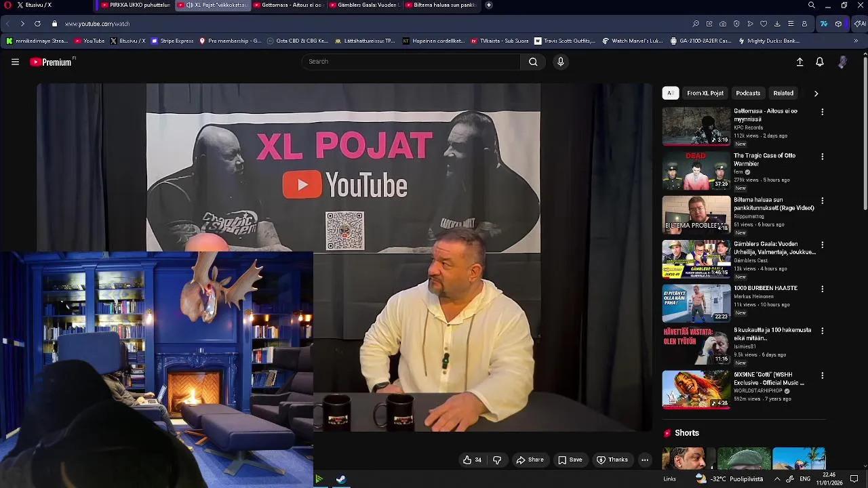Switch to the 'PIRKKA UKKO puhuttelun' browser tab

coord(136,5)
